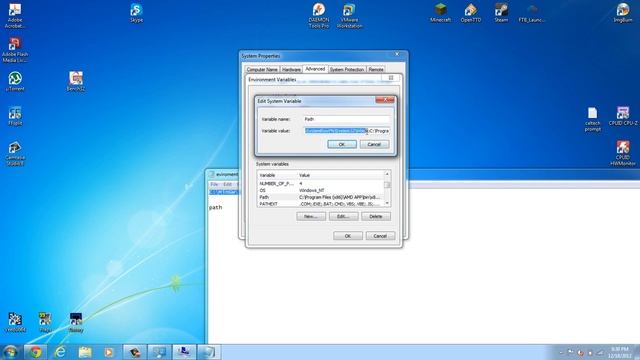The height and width of the screenshot is (360, 640).
Task: Click the System variables list scroll up arrow
Action: (387, 174)
